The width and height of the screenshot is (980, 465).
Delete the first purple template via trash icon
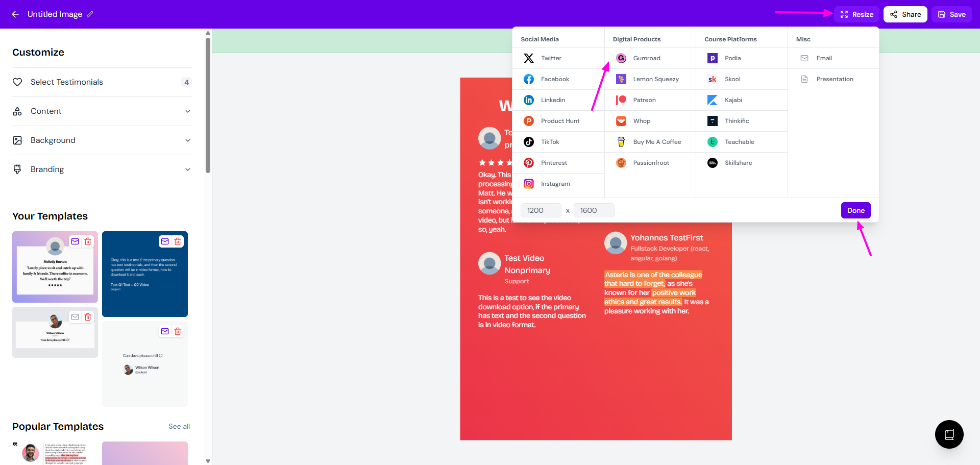[88, 241]
